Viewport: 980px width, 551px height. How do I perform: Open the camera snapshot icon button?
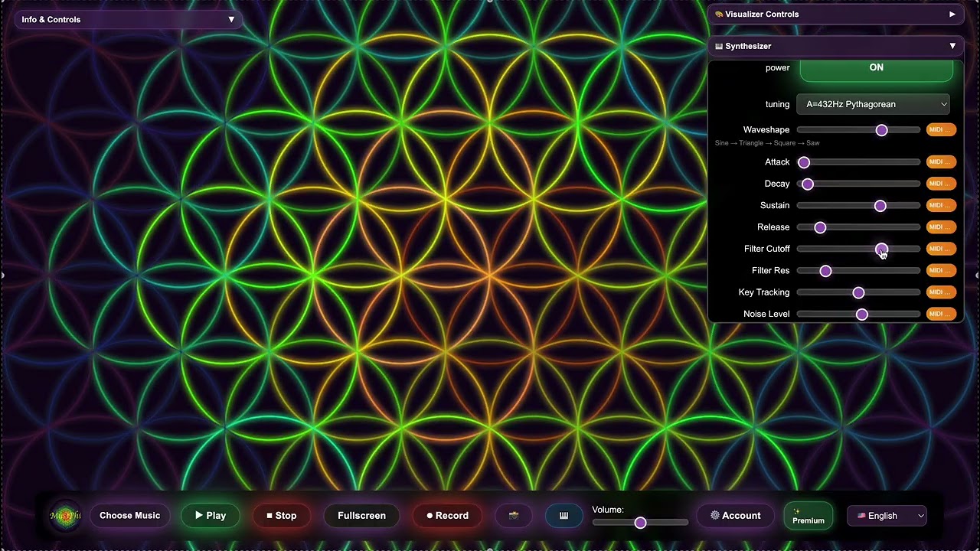(514, 516)
